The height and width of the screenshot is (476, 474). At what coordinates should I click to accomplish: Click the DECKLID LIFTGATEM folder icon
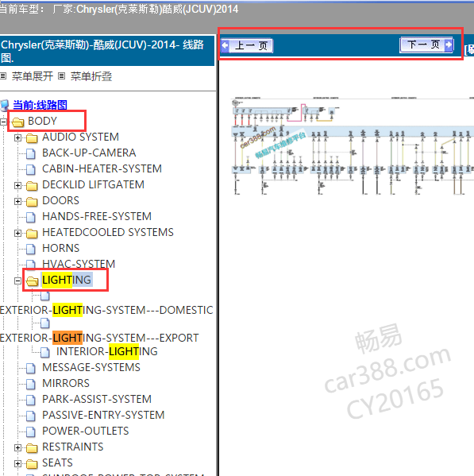(32, 186)
